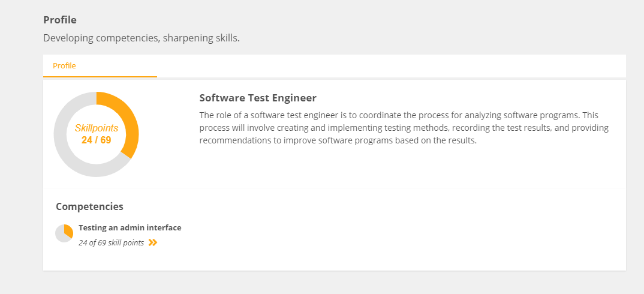Switch to the Profile tab

(65, 66)
